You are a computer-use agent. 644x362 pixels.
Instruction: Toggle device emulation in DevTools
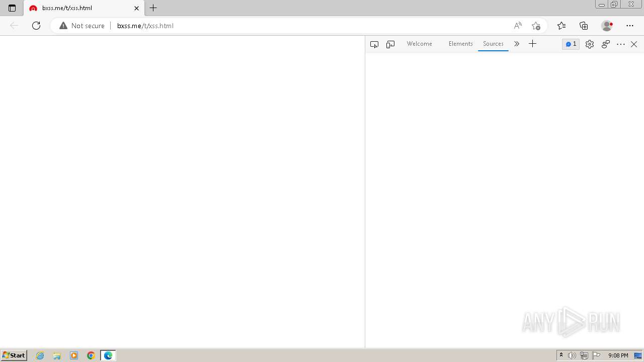390,44
